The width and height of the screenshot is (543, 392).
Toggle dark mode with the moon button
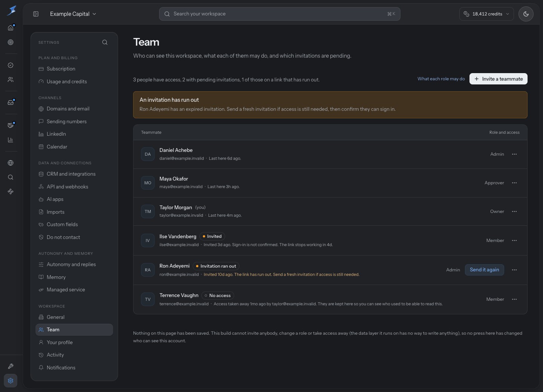pyautogui.click(x=526, y=14)
